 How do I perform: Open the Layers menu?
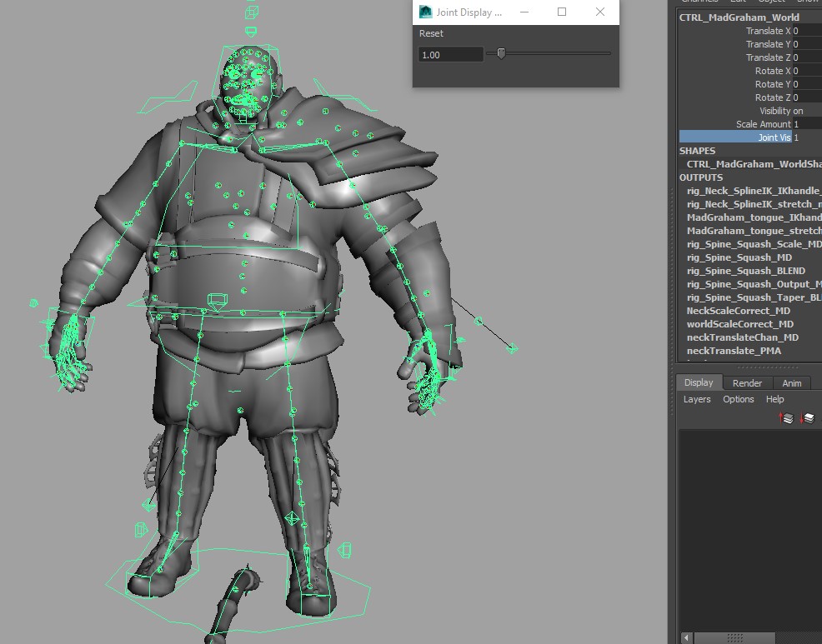pos(697,399)
